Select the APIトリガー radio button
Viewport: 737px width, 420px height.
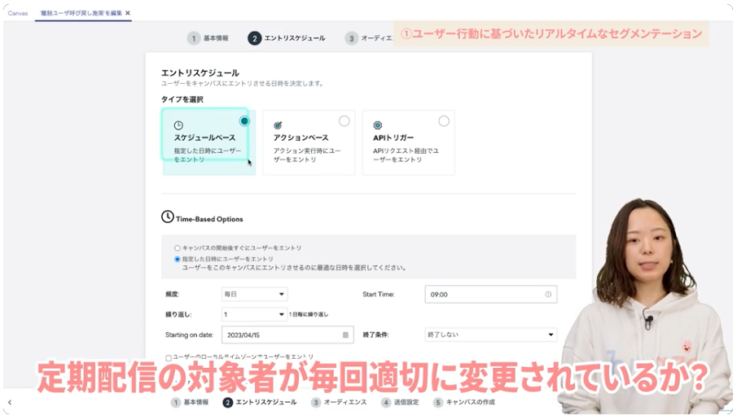tap(444, 121)
